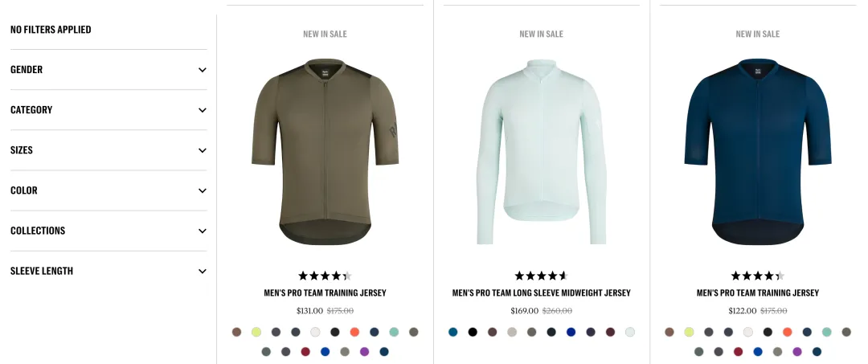Expand the Color filter
Image resolution: width=868 pixels, height=364 pixels.
tap(108, 190)
